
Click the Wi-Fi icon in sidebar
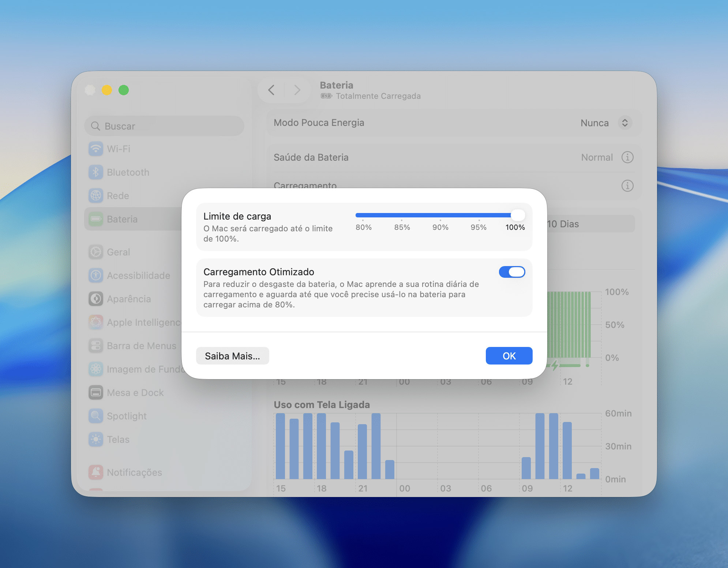[x=96, y=149]
